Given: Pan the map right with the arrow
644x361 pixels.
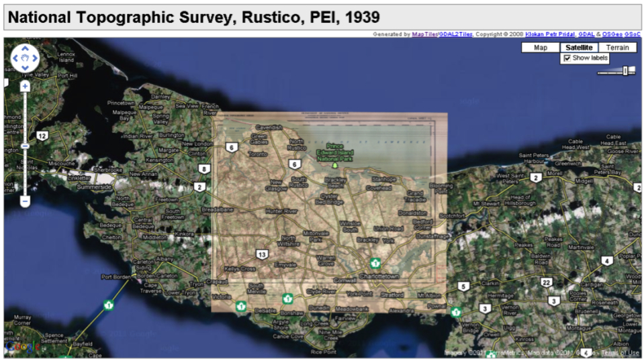Looking at the screenshot, I should click(x=34, y=59).
